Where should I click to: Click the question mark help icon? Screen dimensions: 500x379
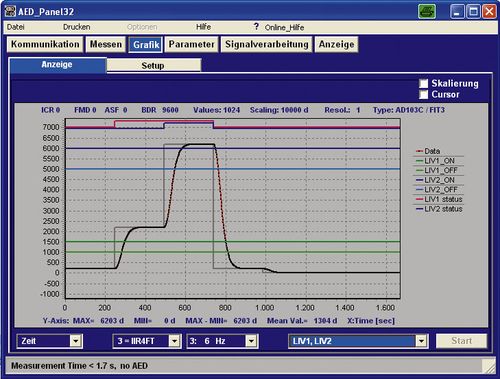click(256, 26)
